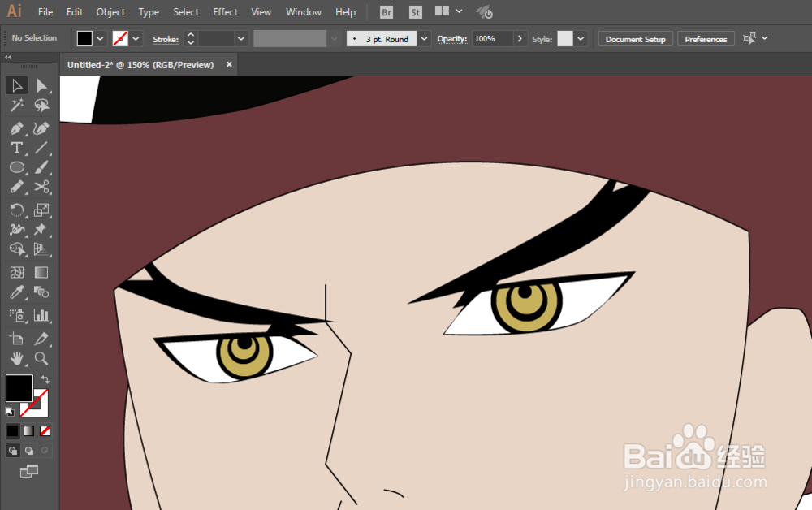Open the arrange documents dropdown
The width and height of the screenshot is (812, 510).
(x=459, y=11)
